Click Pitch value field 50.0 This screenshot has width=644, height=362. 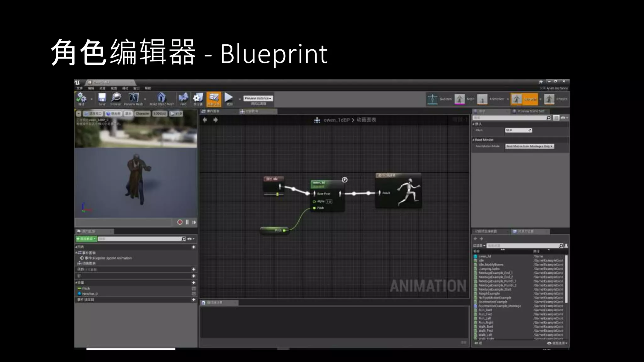[x=518, y=130]
